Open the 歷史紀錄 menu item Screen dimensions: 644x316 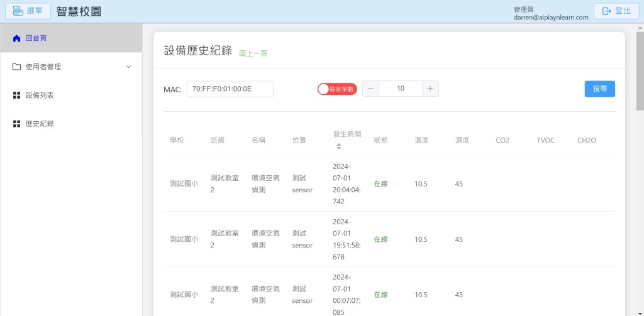coord(40,124)
